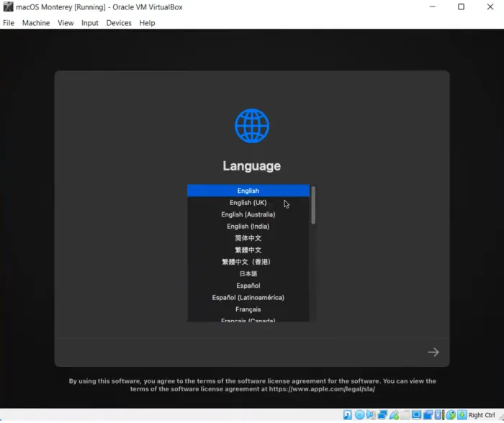Click the right arrow to continue setup
This screenshot has width=504, height=423.
click(x=433, y=352)
